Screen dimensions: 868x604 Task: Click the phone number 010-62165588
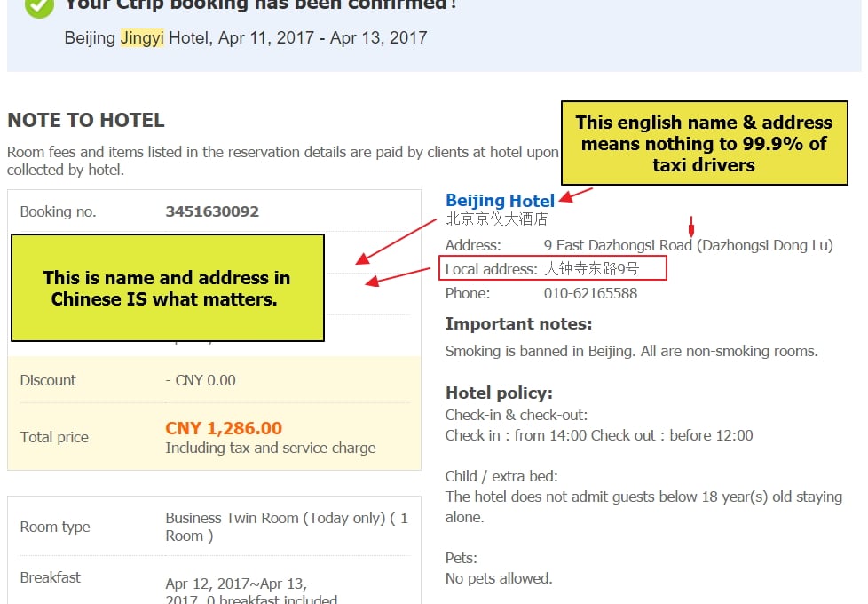(590, 293)
